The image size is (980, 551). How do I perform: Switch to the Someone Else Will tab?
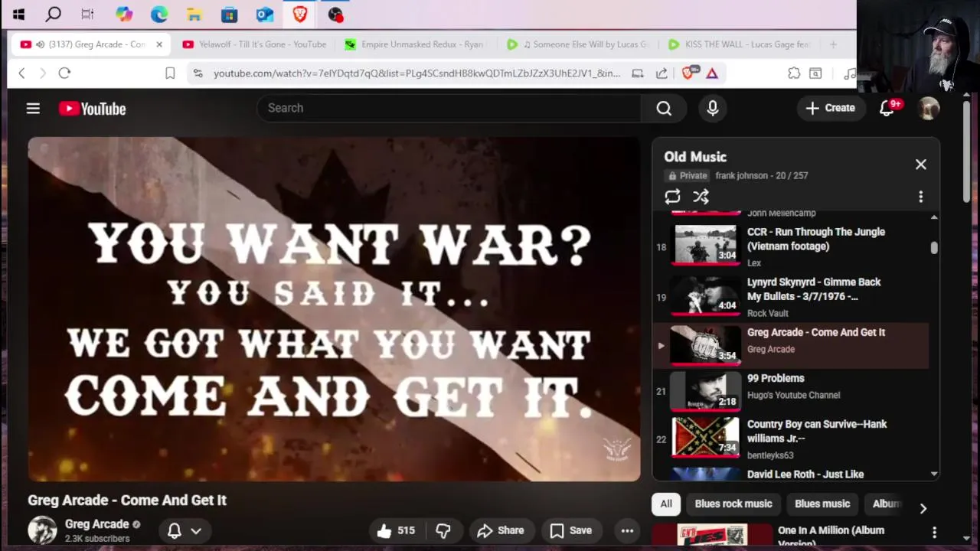(x=578, y=44)
